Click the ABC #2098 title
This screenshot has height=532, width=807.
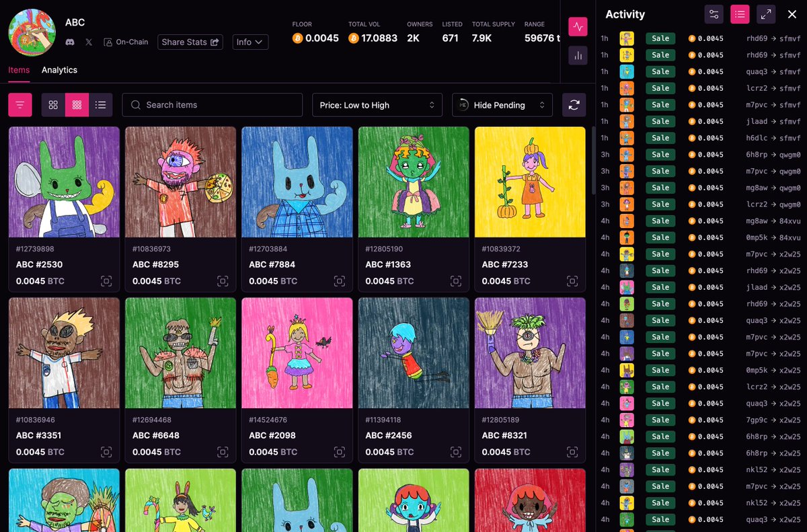[272, 435]
